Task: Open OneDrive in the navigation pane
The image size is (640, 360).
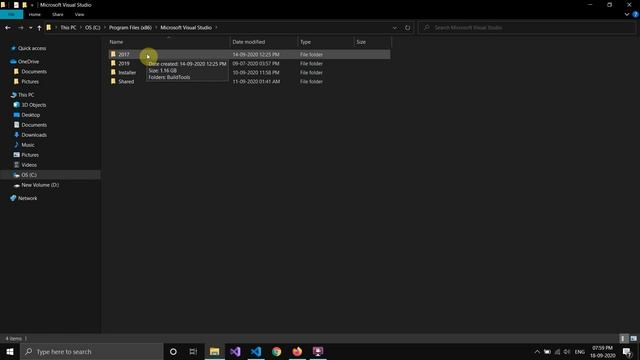Action: [29, 62]
